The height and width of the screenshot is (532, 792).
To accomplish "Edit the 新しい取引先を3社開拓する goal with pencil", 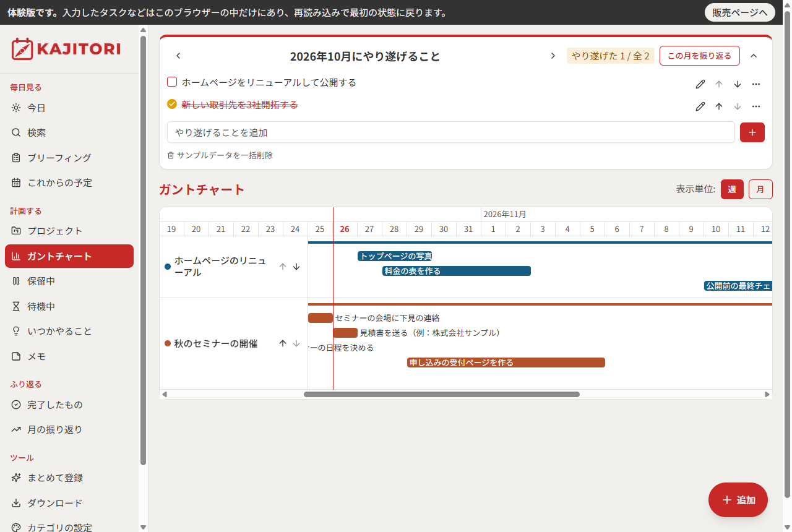I will (700, 106).
